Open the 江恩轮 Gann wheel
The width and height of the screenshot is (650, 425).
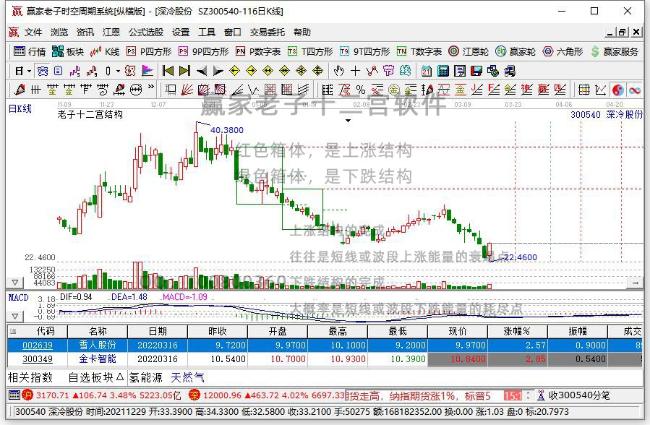click(468, 51)
